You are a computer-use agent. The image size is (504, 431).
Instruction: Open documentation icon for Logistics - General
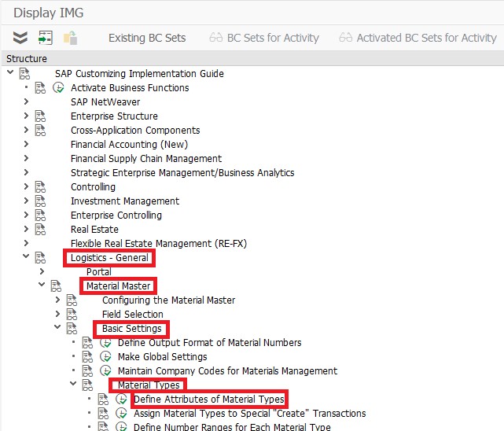pos(40,258)
